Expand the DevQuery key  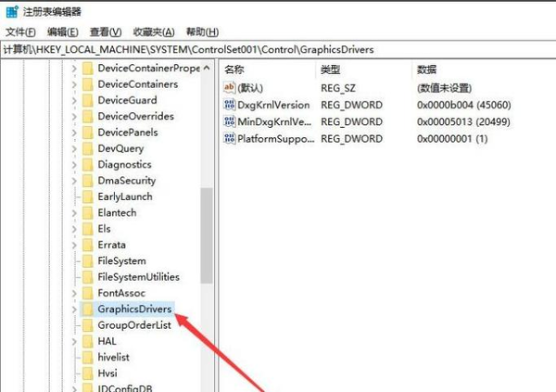coord(74,148)
